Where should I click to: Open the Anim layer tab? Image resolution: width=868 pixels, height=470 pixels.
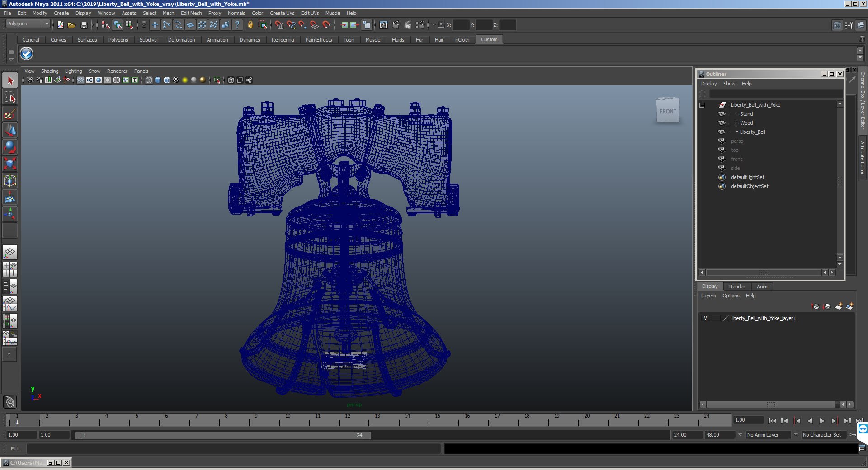click(x=762, y=287)
